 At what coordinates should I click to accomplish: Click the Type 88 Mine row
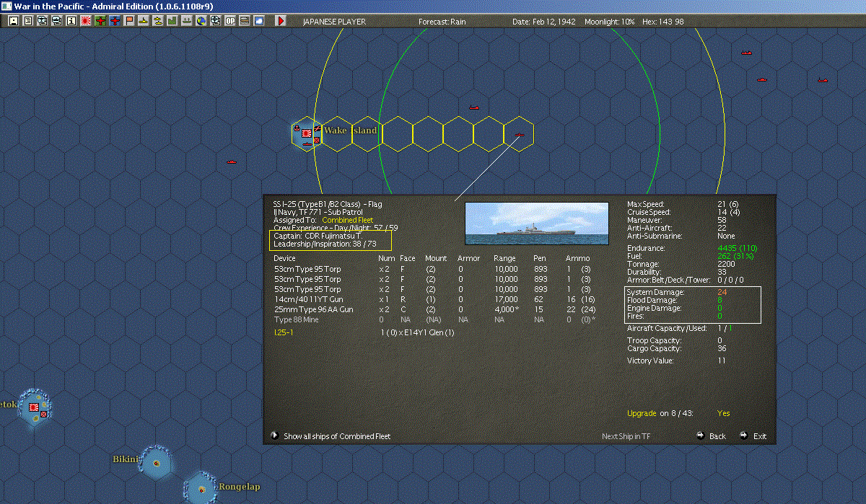[435, 319]
